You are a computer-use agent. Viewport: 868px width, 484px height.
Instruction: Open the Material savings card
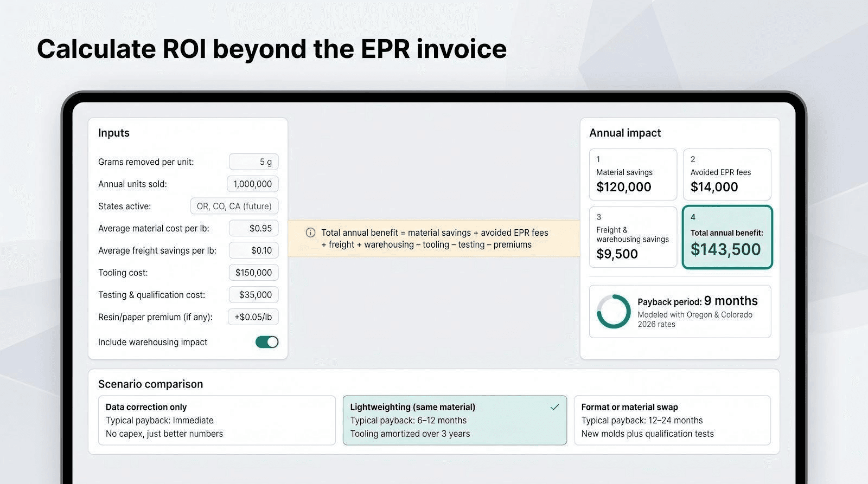click(x=633, y=175)
